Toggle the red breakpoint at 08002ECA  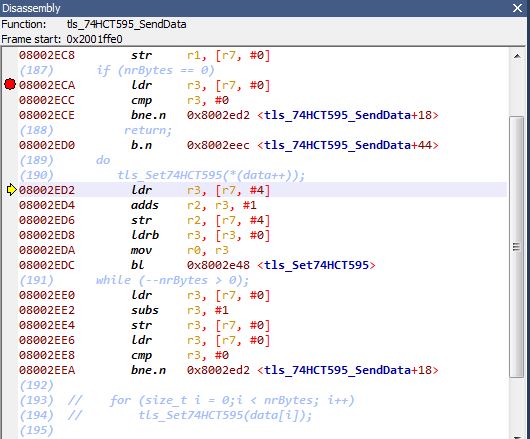[x=10, y=84]
